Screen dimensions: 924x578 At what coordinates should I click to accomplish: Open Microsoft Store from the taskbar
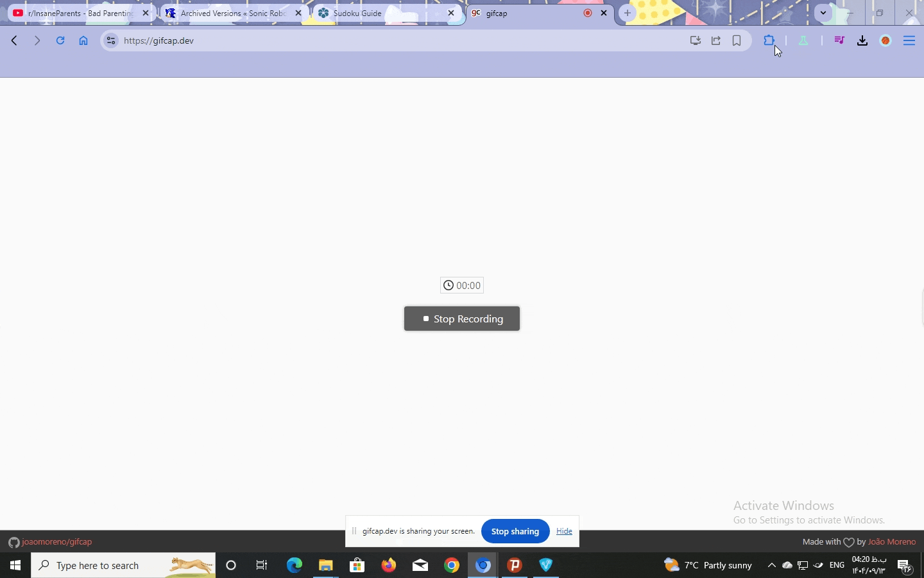[358, 565]
